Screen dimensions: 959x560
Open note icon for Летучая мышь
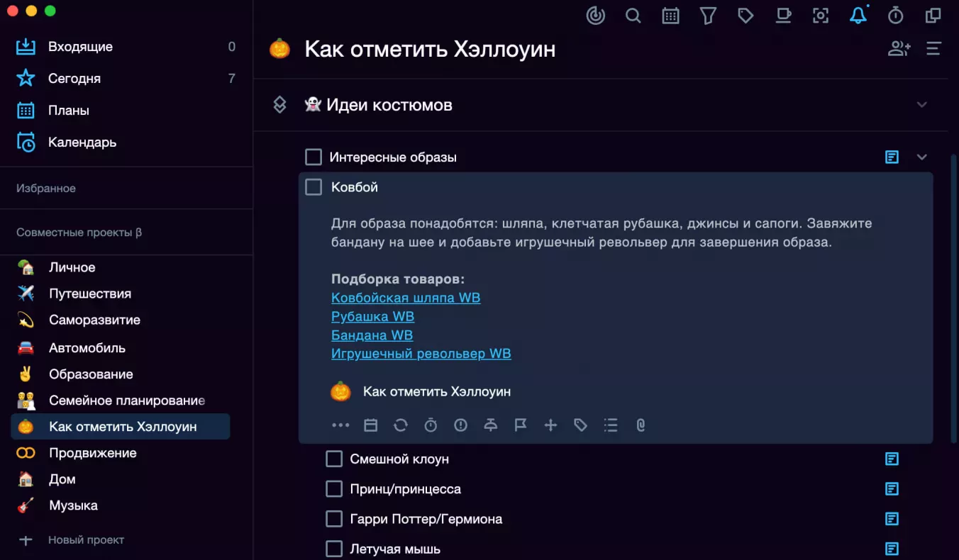click(892, 549)
